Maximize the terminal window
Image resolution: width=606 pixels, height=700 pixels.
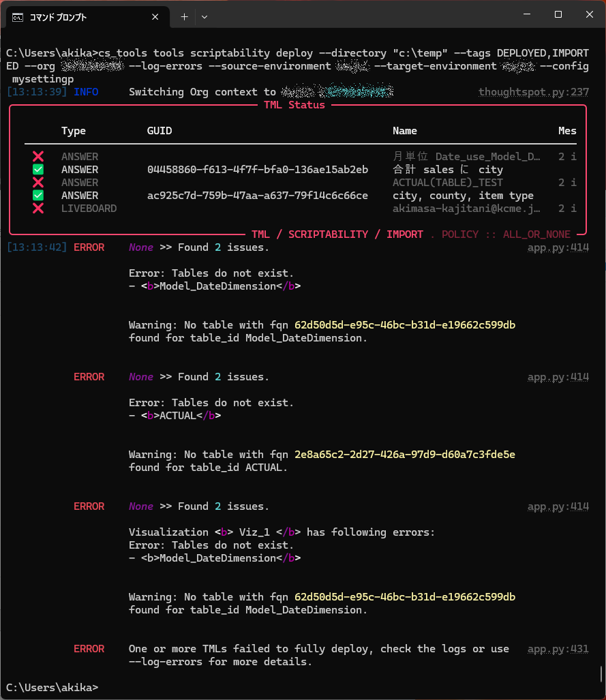coord(558,14)
